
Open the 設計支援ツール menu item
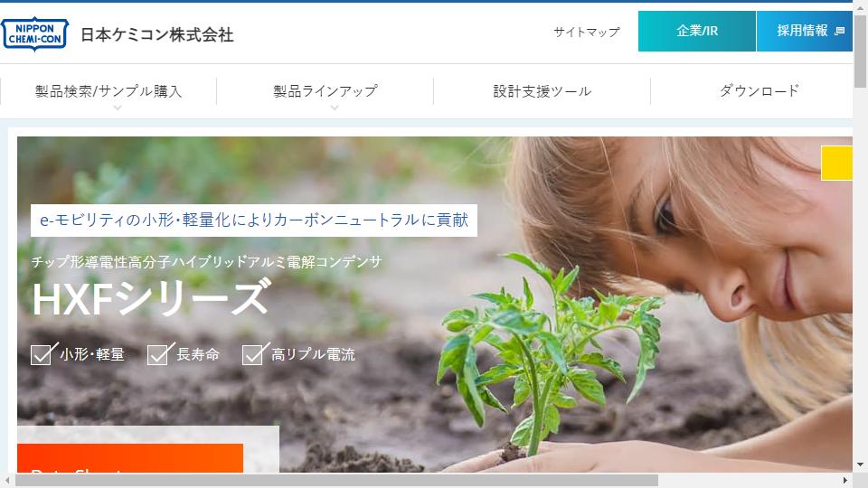pyautogui.click(x=542, y=91)
